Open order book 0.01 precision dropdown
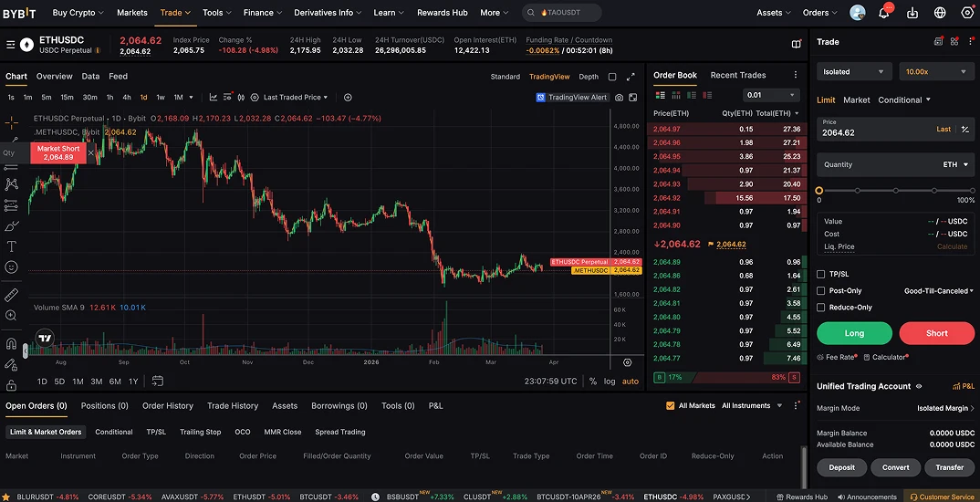The image size is (980, 502). tap(771, 95)
